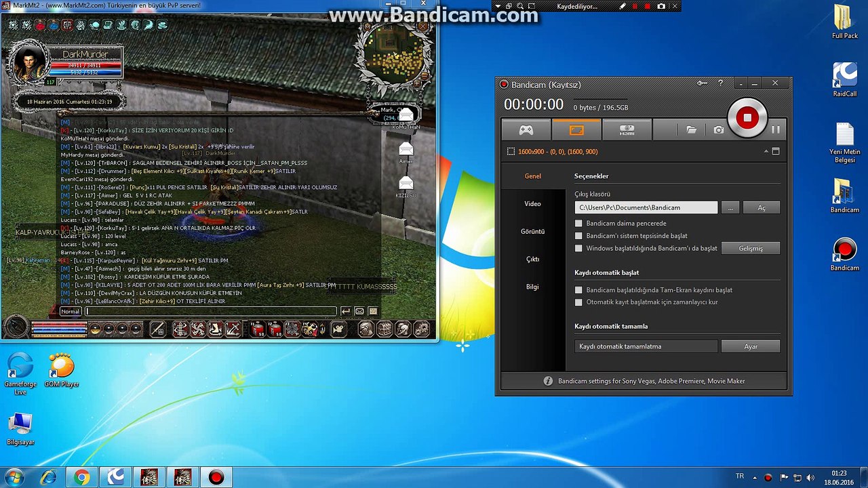The width and height of the screenshot is (868, 488).
Task: Click the Gelişmiş button
Action: pyautogui.click(x=750, y=248)
